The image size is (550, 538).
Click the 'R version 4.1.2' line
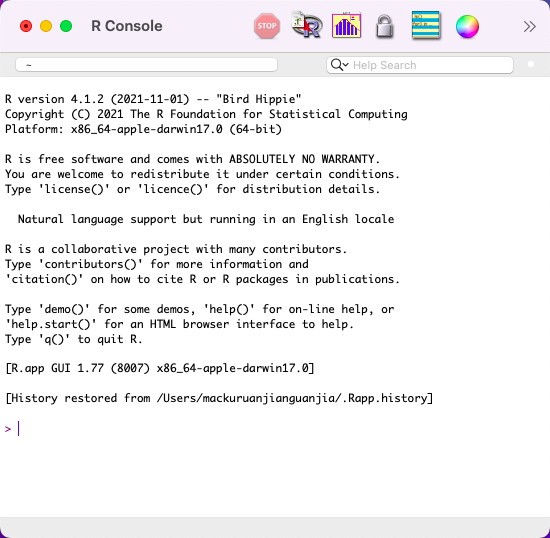(153, 99)
